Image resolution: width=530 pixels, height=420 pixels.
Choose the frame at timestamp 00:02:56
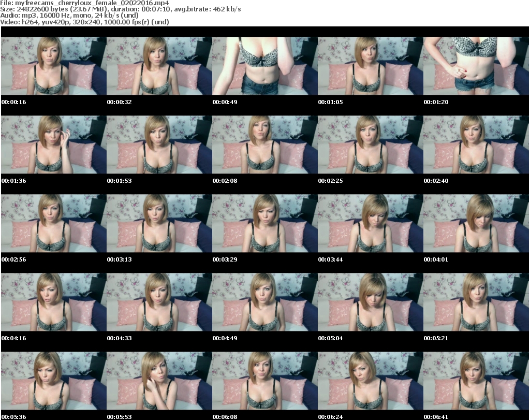pos(54,224)
